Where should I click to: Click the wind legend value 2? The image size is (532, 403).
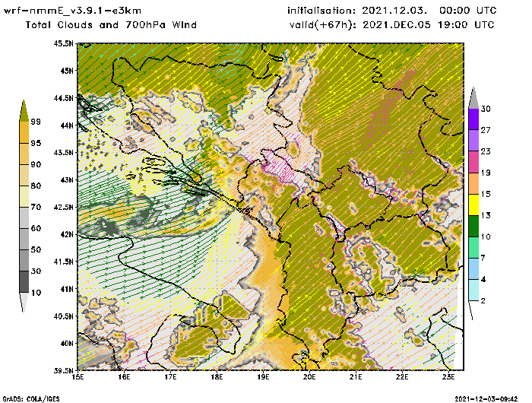(x=483, y=301)
